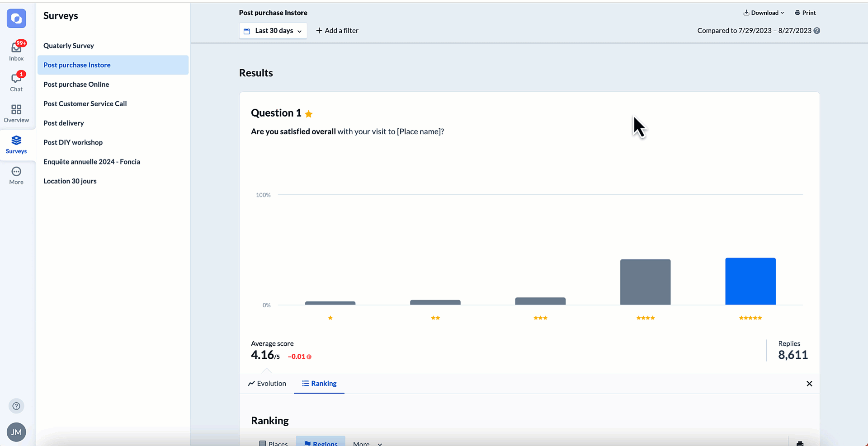868x446 pixels.
Task: Expand the More options beside Regions
Action: tap(367, 442)
